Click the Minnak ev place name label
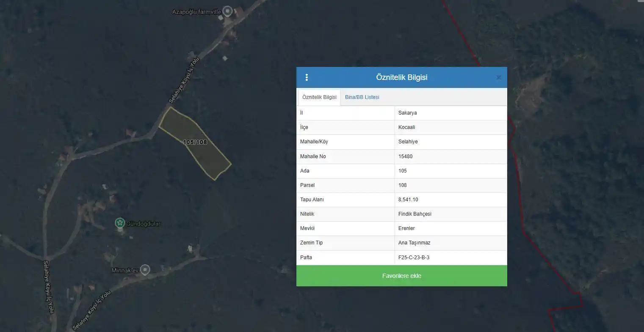This screenshot has height=332, width=644. click(x=125, y=270)
